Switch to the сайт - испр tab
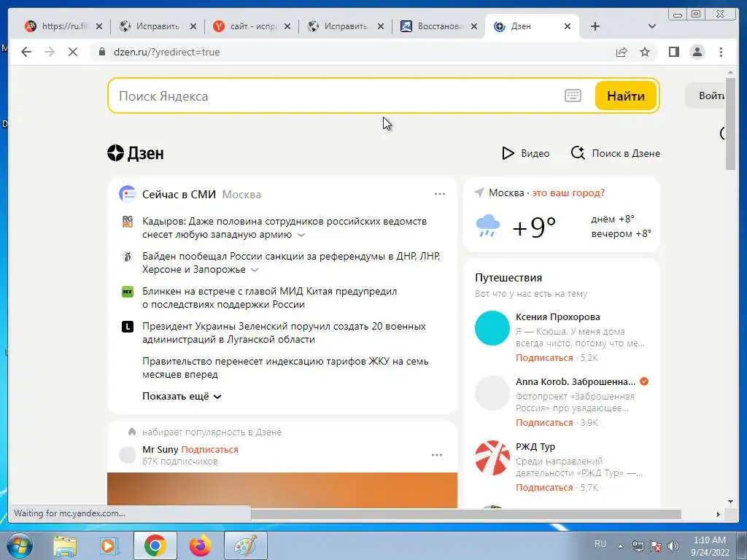This screenshot has width=747, height=560. (x=252, y=26)
